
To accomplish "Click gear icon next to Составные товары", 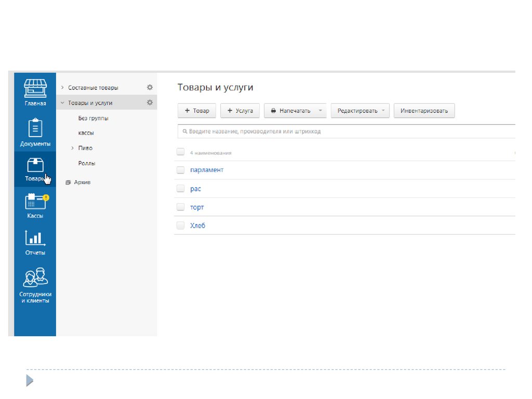I will click(x=150, y=87).
